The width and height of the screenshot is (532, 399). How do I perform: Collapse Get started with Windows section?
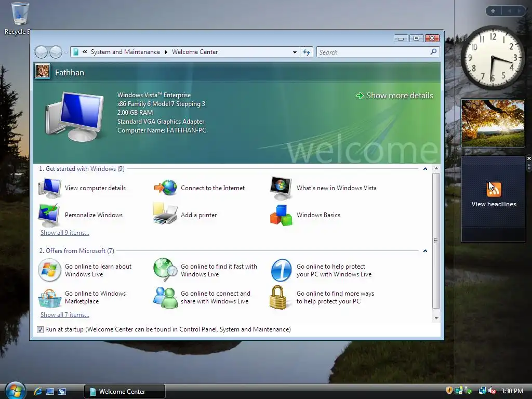tap(425, 169)
